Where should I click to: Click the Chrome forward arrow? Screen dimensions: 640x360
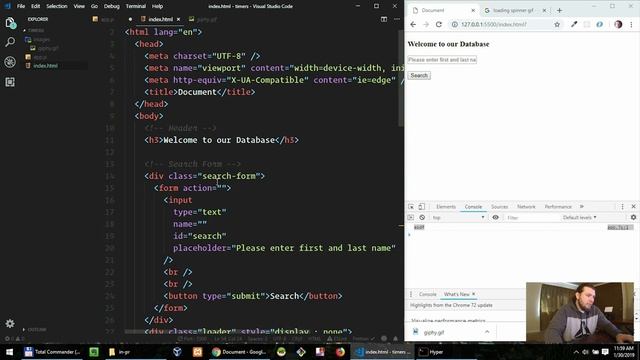click(x=426, y=24)
